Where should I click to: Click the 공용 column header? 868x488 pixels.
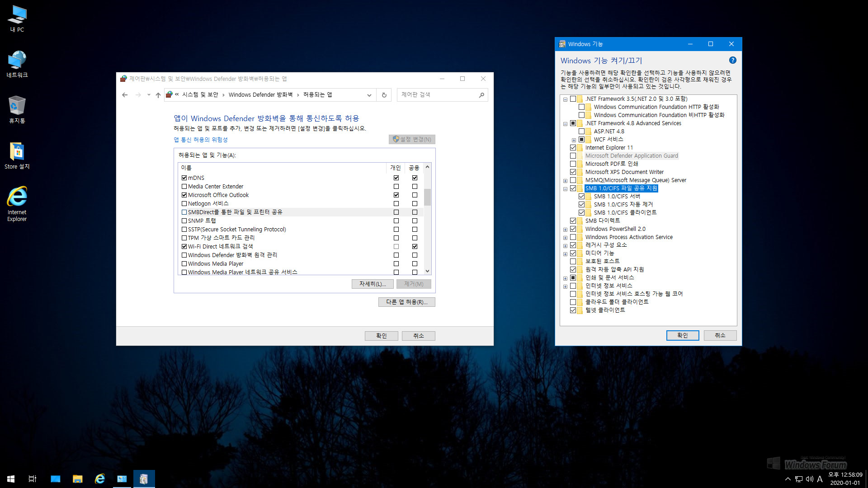(x=414, y=168)
